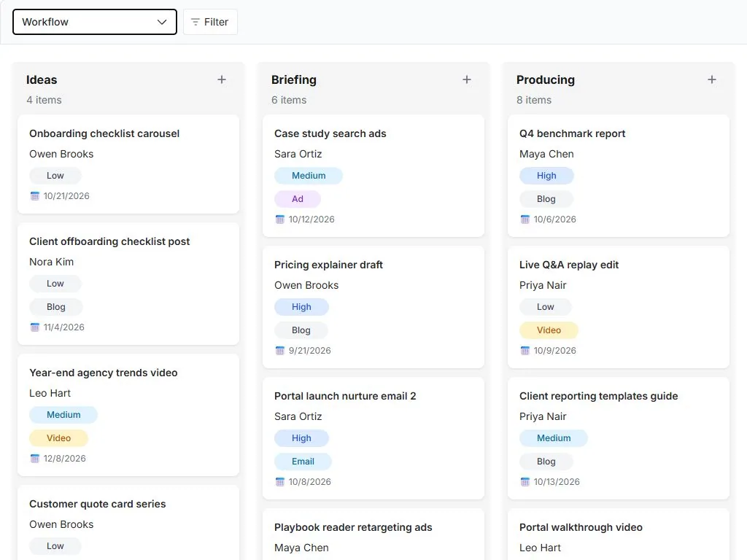Click High tag on Pricing explainer draft
Screen dimensions: 747x560
(301, 307)
